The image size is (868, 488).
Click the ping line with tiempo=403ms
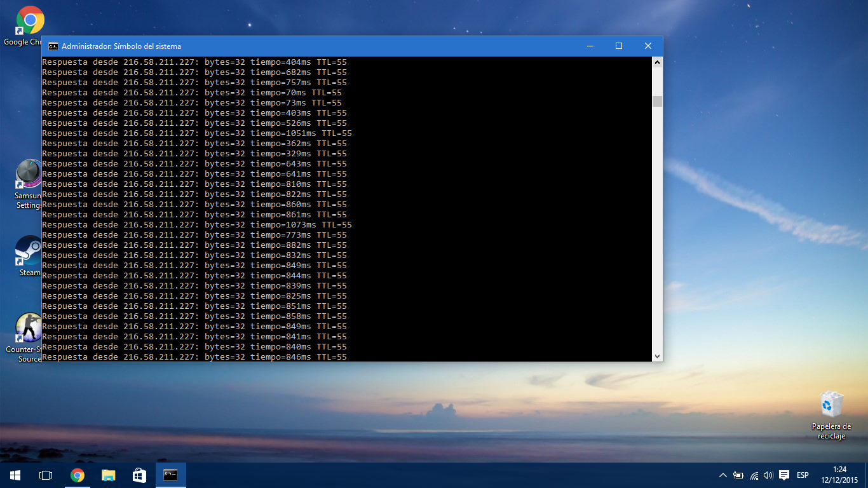point(194,113)
